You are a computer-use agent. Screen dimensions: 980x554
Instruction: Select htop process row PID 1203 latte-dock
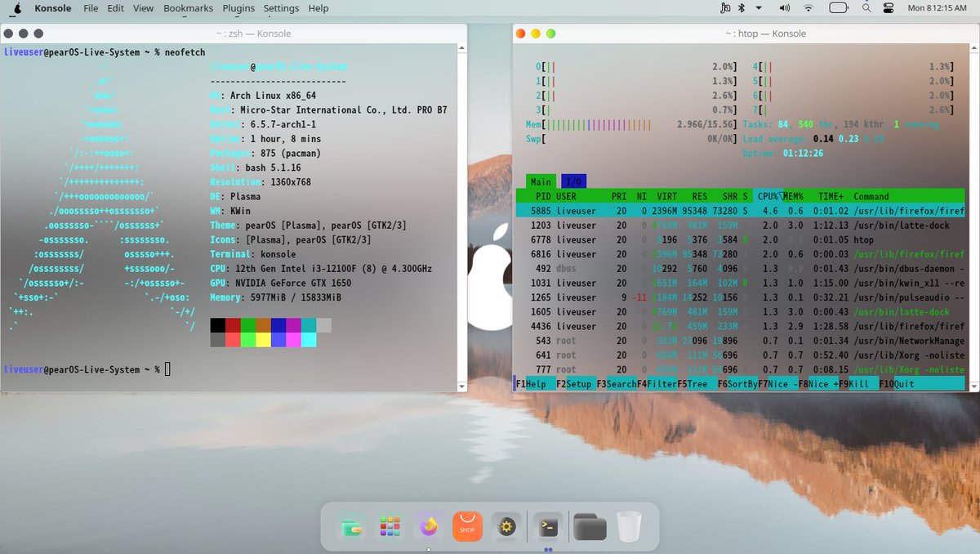(740, 226)
